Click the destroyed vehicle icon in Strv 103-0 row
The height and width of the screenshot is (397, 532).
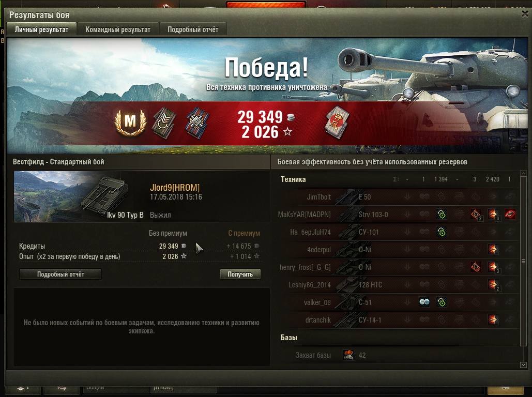[x=510, y=214]
